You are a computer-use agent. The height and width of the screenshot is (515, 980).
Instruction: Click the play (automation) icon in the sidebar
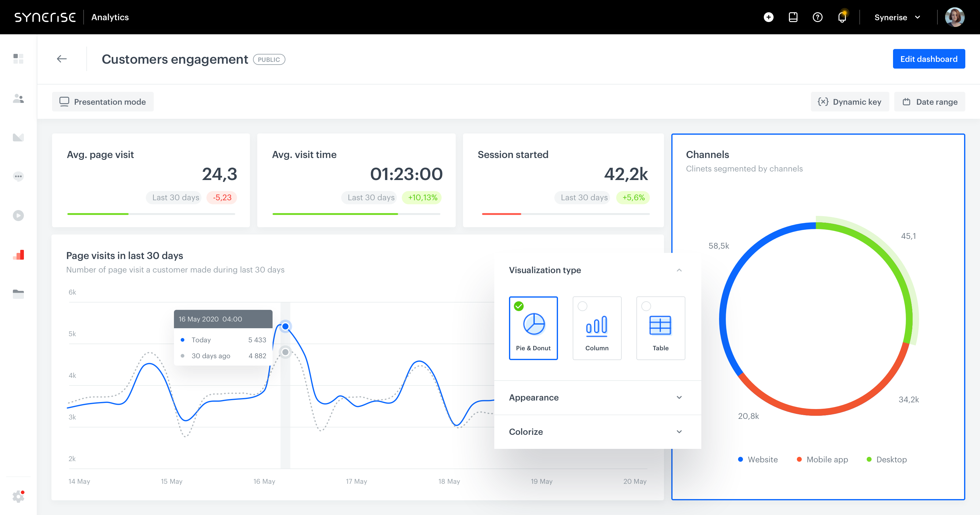[18, 216]
